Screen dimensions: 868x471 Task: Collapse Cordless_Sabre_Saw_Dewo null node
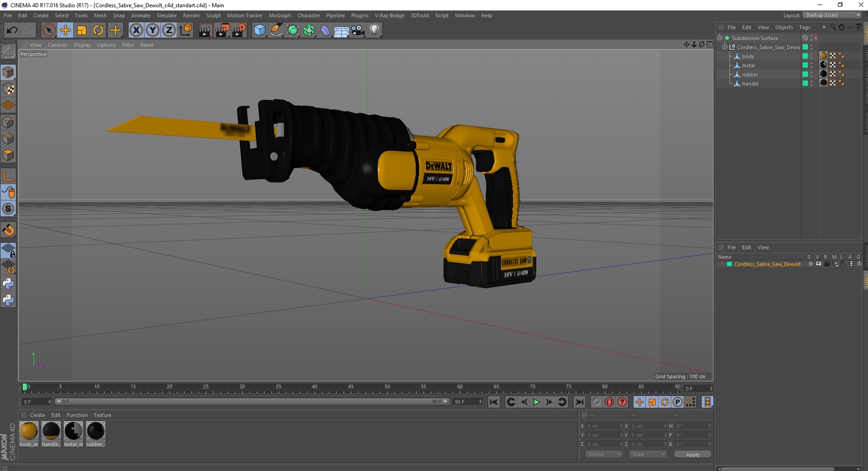pos(725,47)
